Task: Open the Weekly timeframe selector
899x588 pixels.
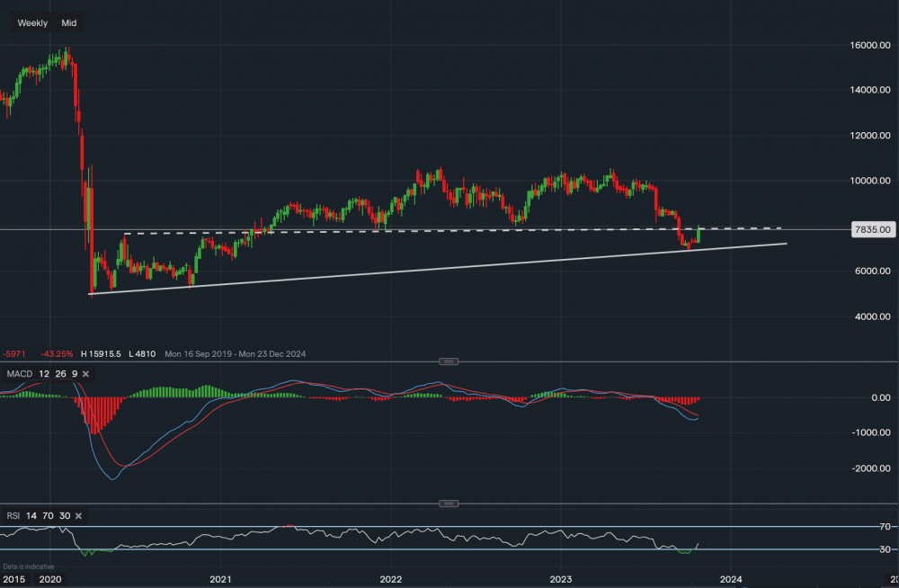Action: (x=32, y=22)
